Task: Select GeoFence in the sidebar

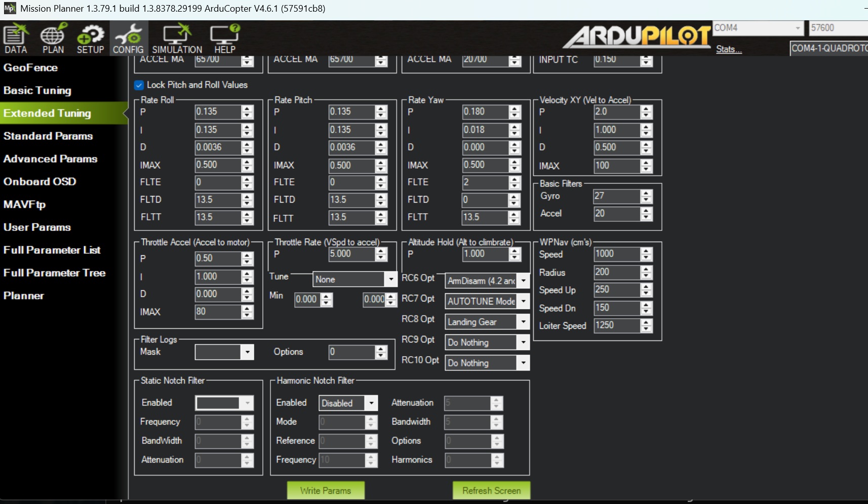Action: pyautogui.click(x=30, y=67)
